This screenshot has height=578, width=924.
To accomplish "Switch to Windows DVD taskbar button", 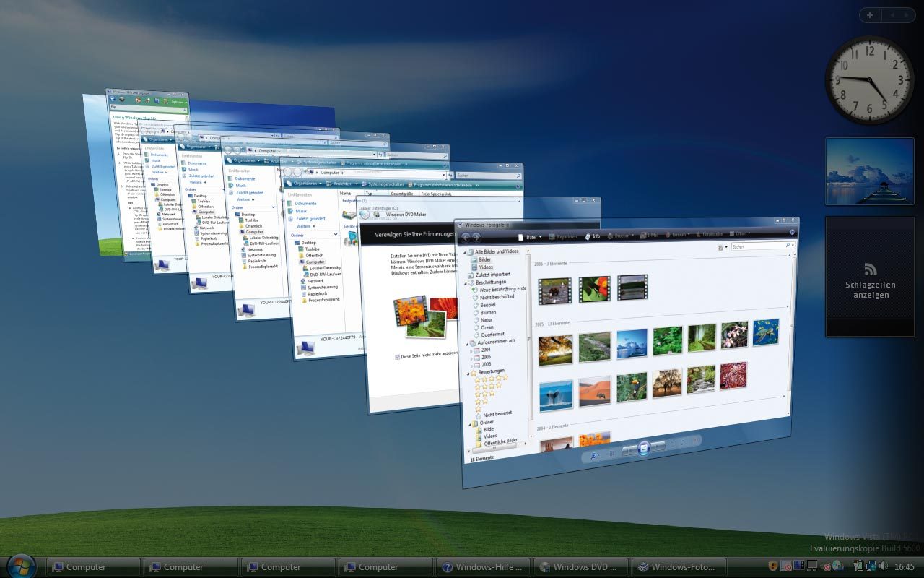I will (x=580, y=567).
